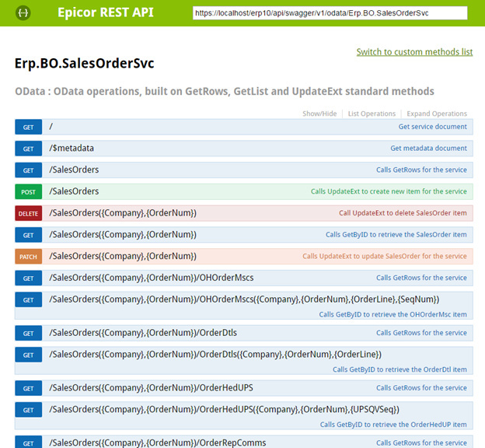485x448 pixels.
Task: Click Calls GetByID to retrieve the OHOrderMsc item
Action: pyautogui.click(x=393, y=314)
